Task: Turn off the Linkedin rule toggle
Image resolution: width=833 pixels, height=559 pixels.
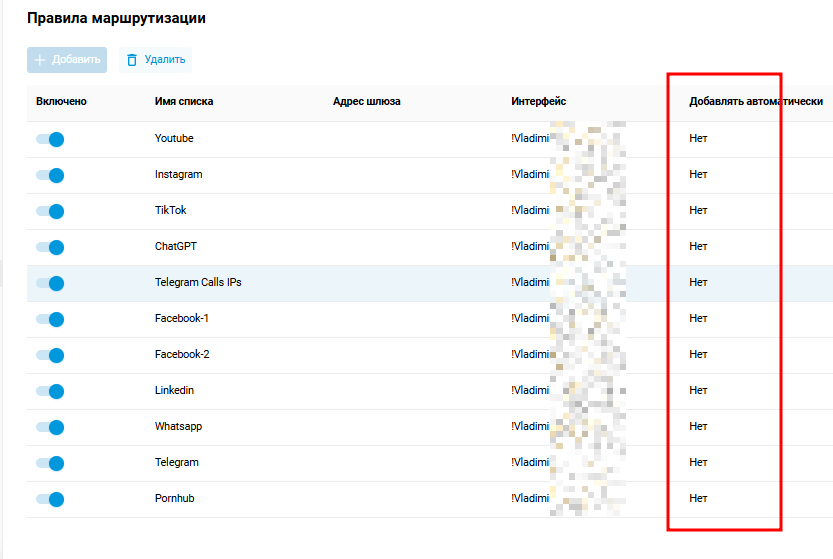Action: (x=50, y=391)
